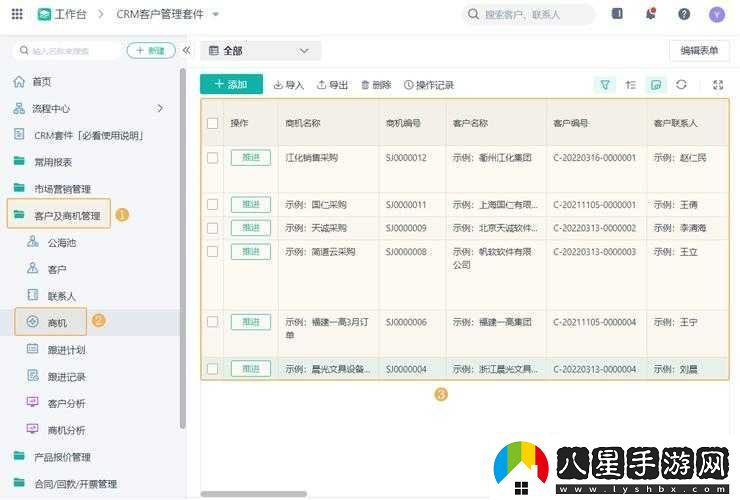Click the 跟进记录 record icon
The height and width of the screenshot is (500, 740).
click(x=33, y=376)
